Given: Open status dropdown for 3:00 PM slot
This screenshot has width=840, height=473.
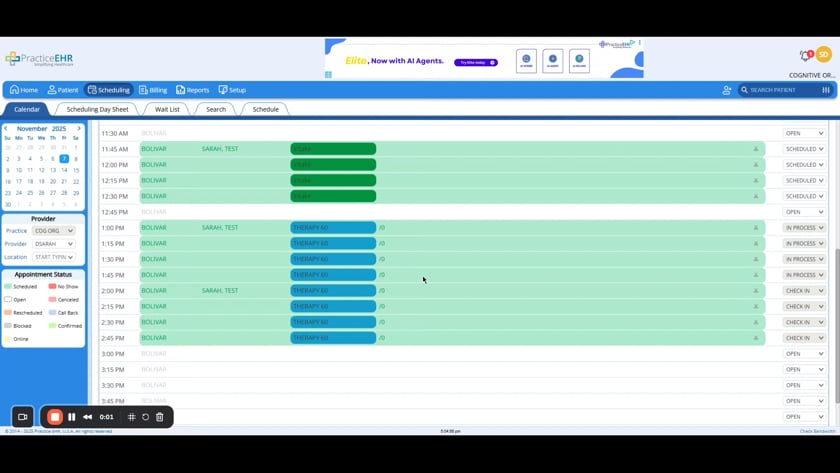Looking at the screenshot, I should coord(804,354).
